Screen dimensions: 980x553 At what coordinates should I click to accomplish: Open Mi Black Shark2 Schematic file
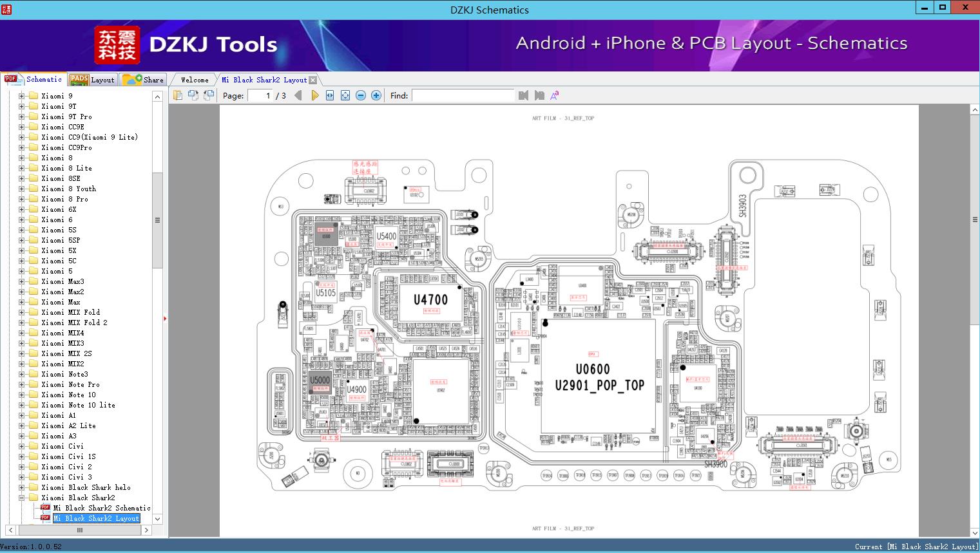(102, 508)
